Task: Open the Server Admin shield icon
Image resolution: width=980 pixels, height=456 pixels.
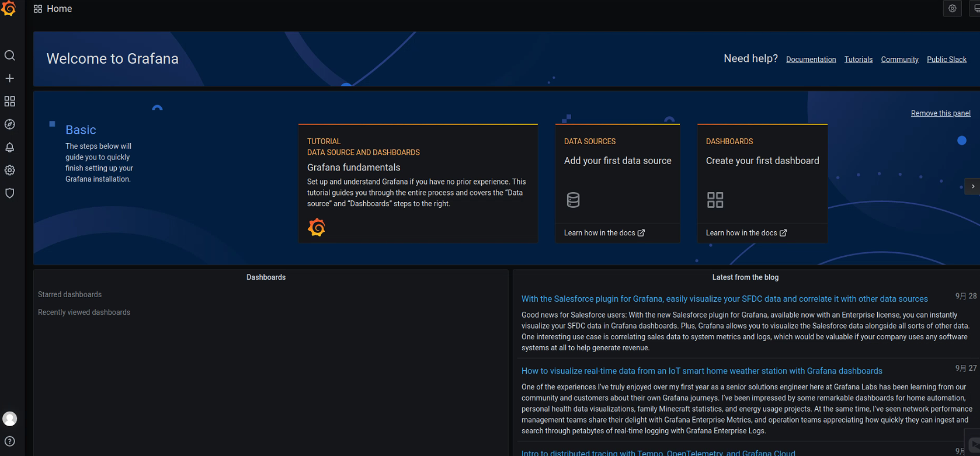Action: click(10, 193)
